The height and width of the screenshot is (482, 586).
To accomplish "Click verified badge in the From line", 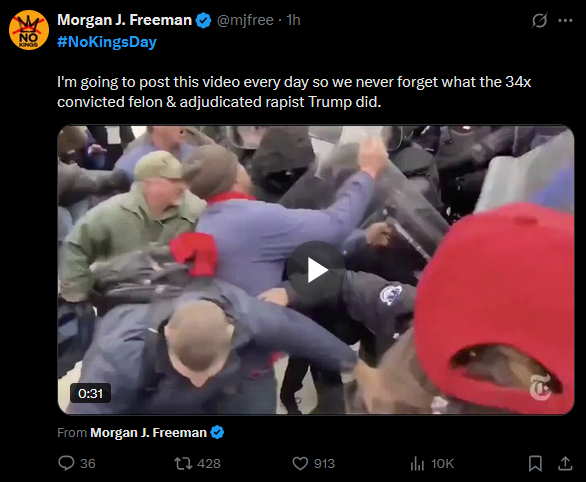I will [x=217, y=432].
